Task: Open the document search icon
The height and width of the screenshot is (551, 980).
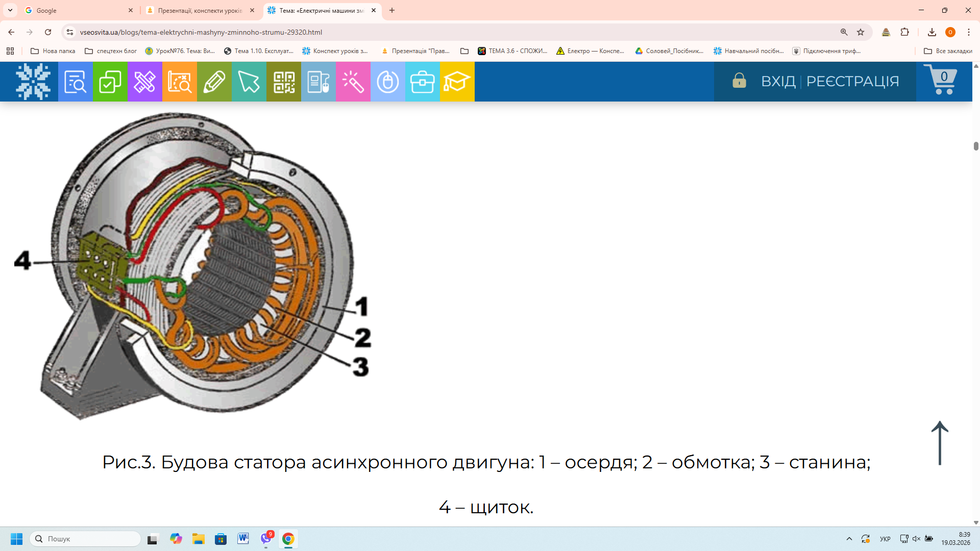Action: tap(75, 82)
